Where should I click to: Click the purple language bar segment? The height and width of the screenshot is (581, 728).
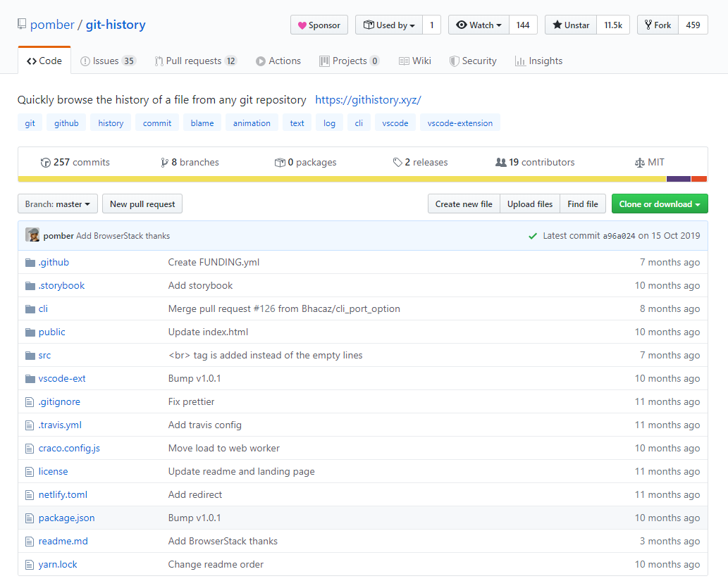pos(679,179)
